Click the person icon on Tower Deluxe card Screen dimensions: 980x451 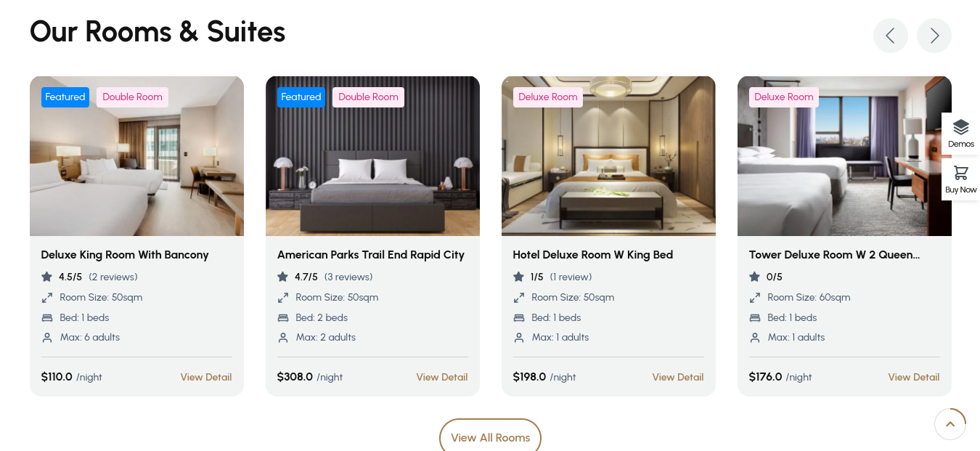tap(755, 338)
